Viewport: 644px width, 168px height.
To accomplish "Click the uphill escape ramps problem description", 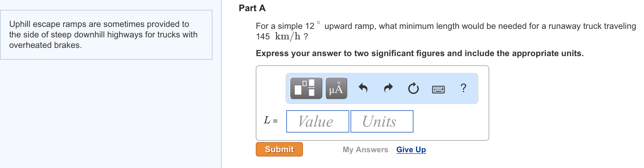I will click(x=103, y=34).
